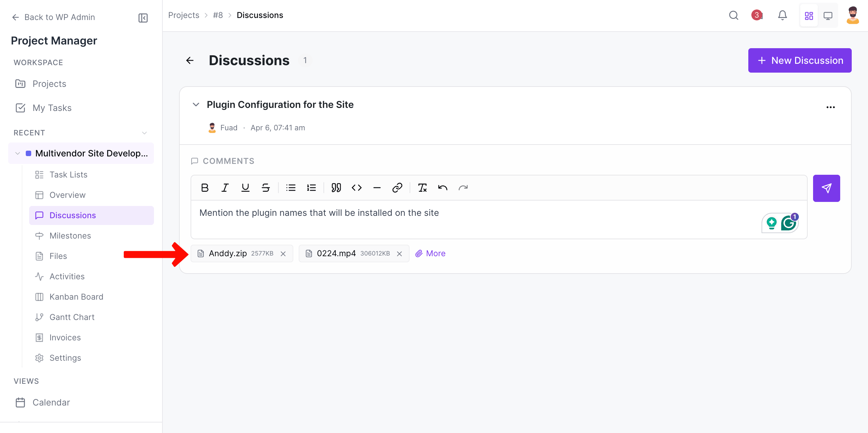Select the strikethrough formatting icon
868x433 pixels.
coord(266,188)
